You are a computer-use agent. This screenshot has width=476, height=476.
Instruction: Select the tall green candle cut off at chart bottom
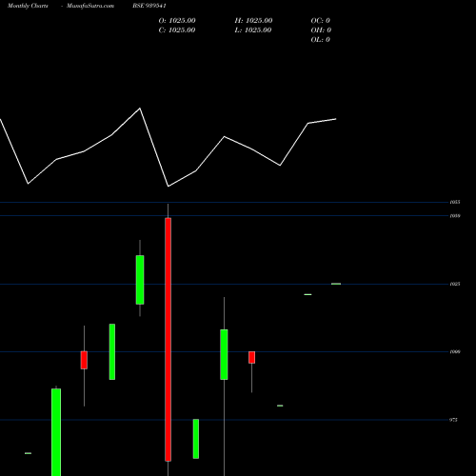[x=56, y=432]
